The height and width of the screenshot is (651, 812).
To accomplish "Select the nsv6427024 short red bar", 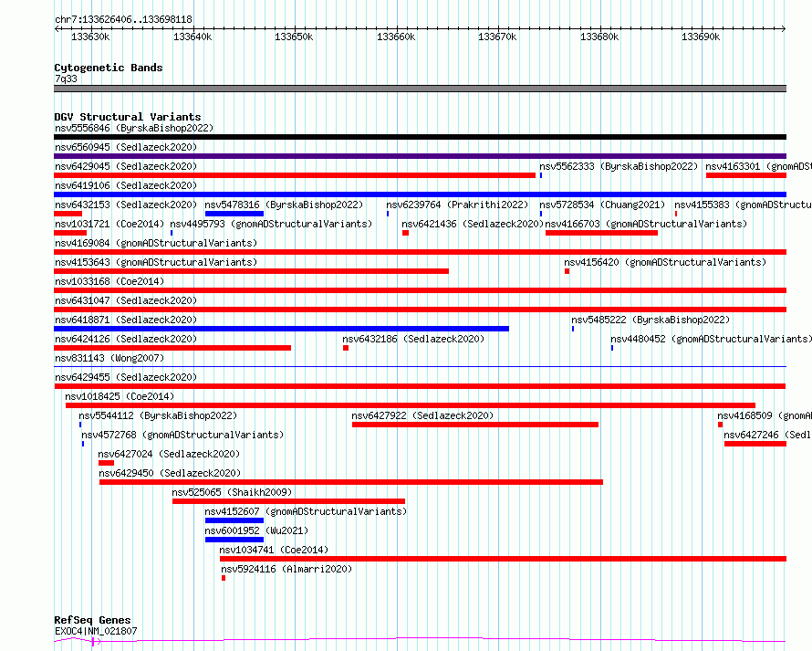I will pos(106,464).
